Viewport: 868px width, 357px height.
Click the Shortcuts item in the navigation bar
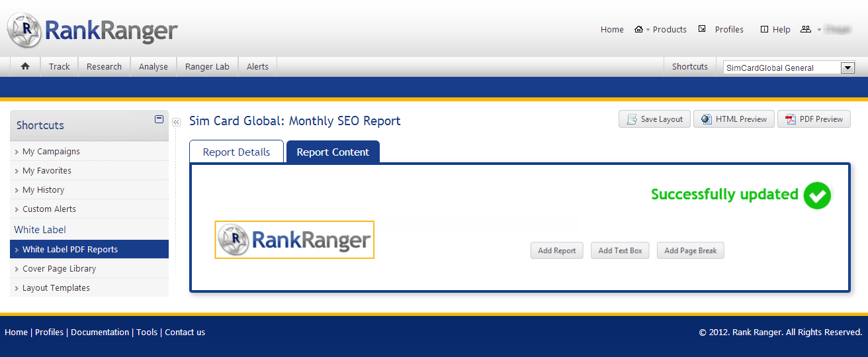(x=690, y=66)
